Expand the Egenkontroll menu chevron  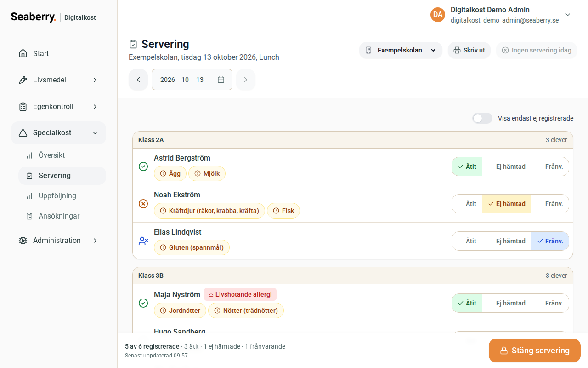[x=95, y=107]
